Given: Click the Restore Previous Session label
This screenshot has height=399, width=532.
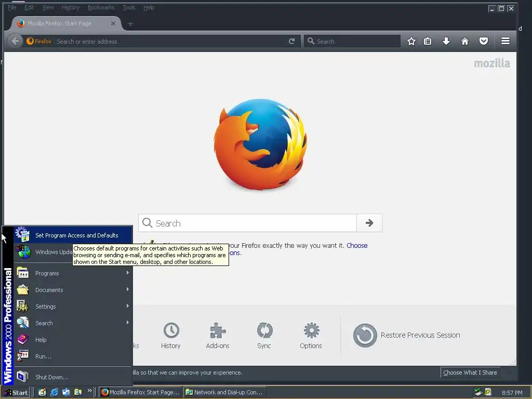Looking at the screenshot, I should pyautogui.click(x=420, y=335).
